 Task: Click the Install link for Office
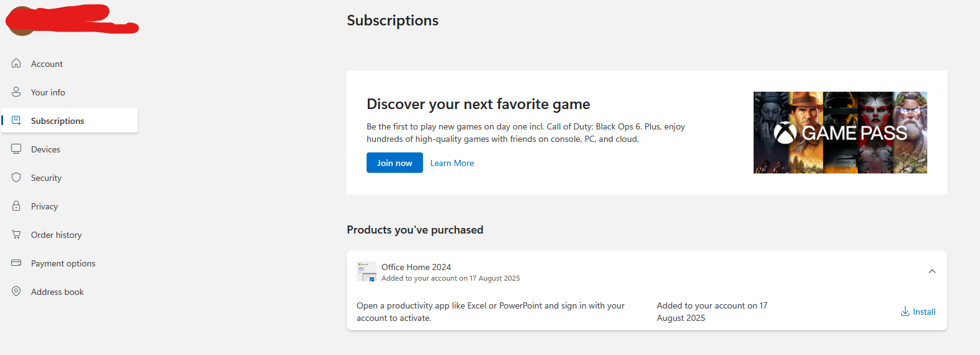pos(924,312)
